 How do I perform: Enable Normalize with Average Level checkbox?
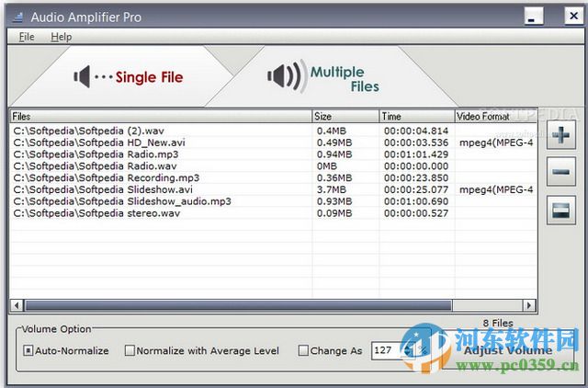[130, 350]
